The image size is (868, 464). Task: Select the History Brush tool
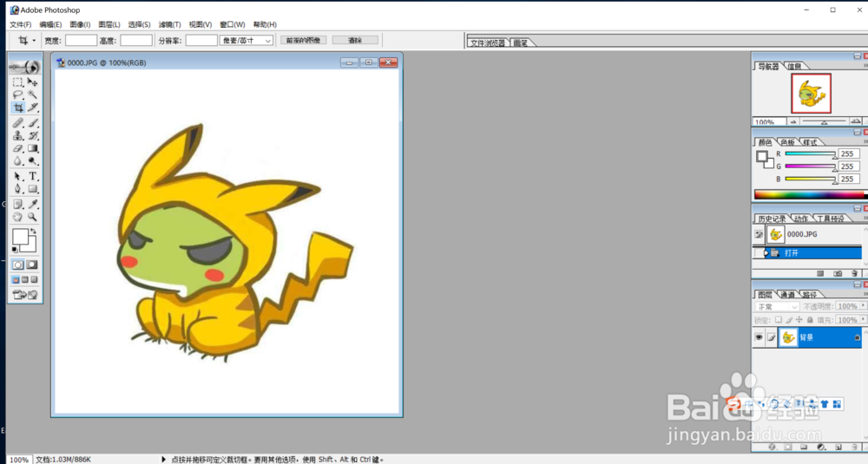33,135
